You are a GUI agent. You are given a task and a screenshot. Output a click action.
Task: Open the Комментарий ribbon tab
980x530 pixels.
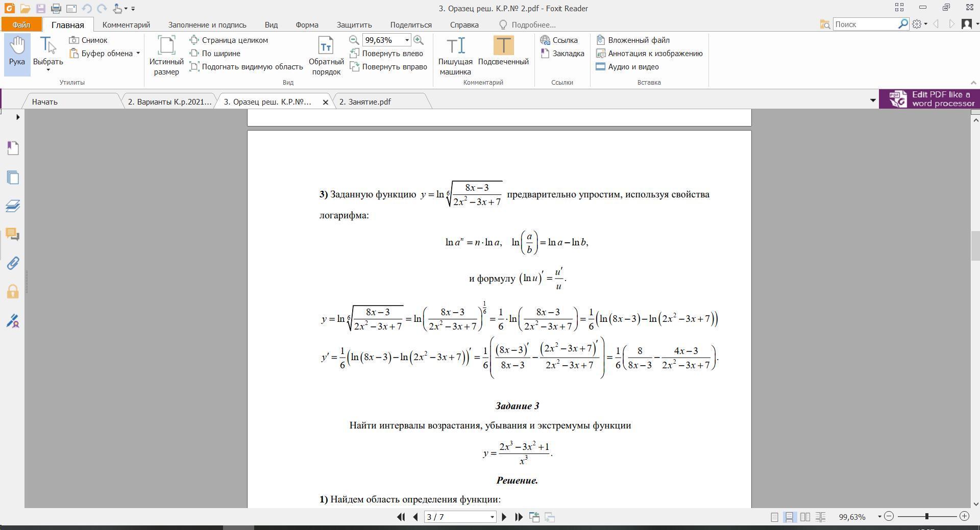126,24
